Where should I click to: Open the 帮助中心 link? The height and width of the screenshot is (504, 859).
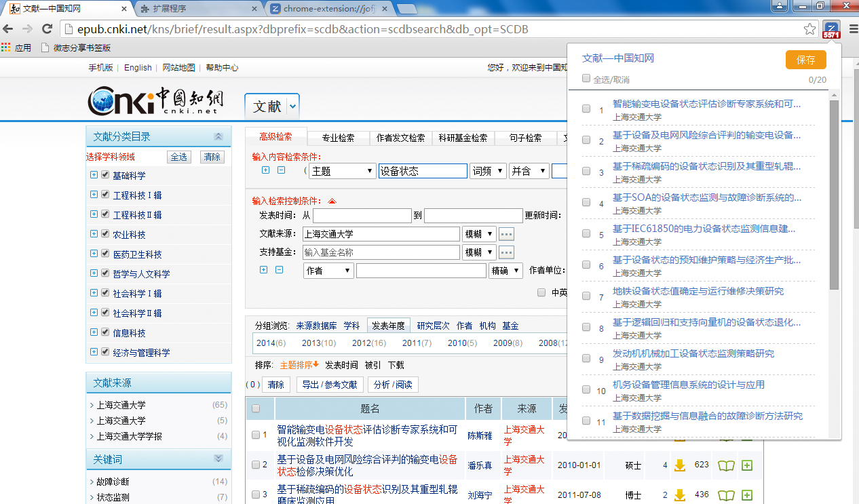click(x=222, y=68)
